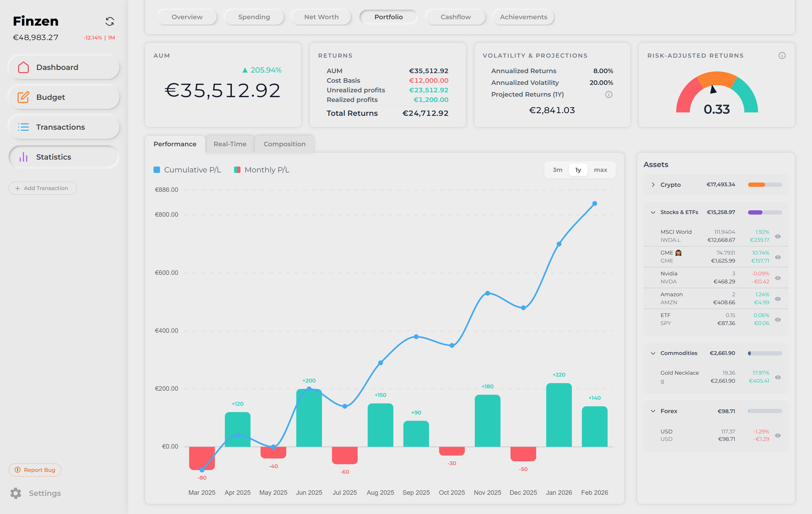Click the Report Bug button
The width and height of the screenshot is (812, 514).
tap(35, 470)
